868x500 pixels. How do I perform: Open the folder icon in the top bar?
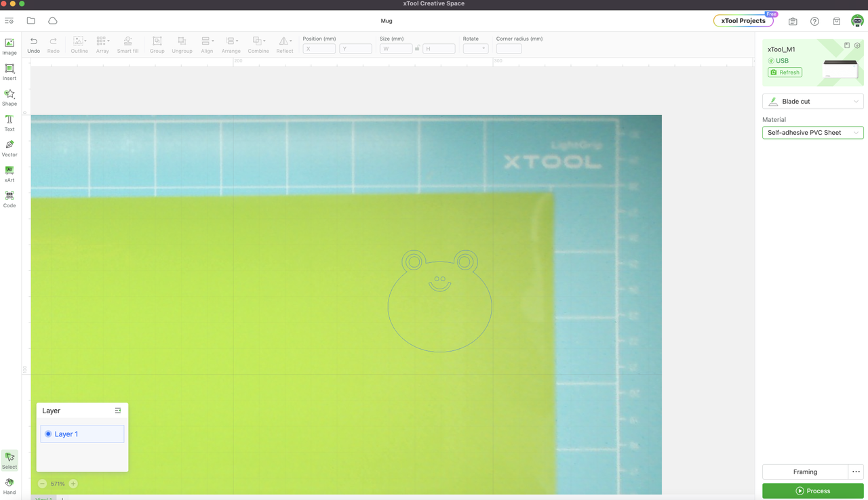point(31,21)
